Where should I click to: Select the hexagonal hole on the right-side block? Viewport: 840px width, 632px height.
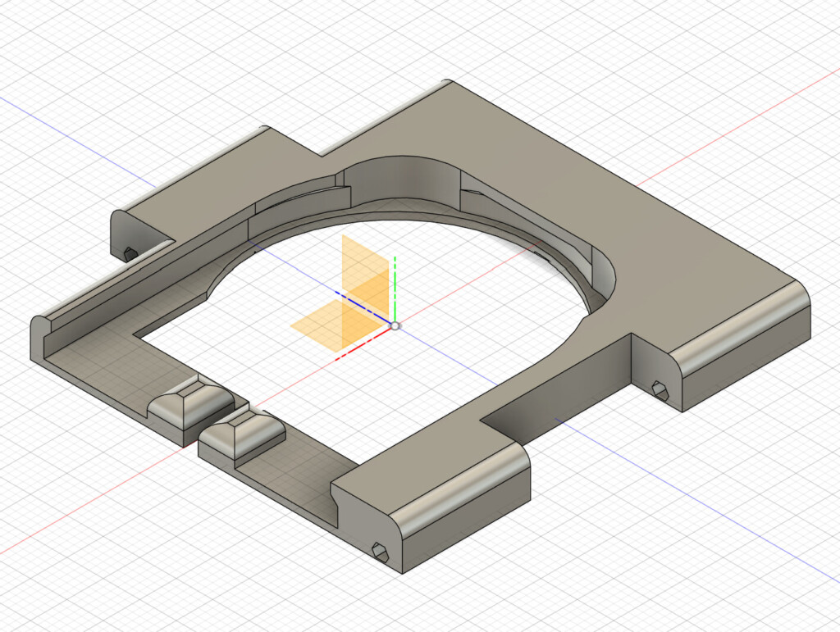pyautogui.click(x=660, y=390)
